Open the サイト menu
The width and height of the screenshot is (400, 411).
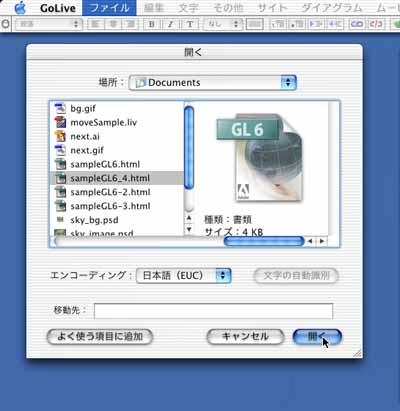tap(272, 8)
